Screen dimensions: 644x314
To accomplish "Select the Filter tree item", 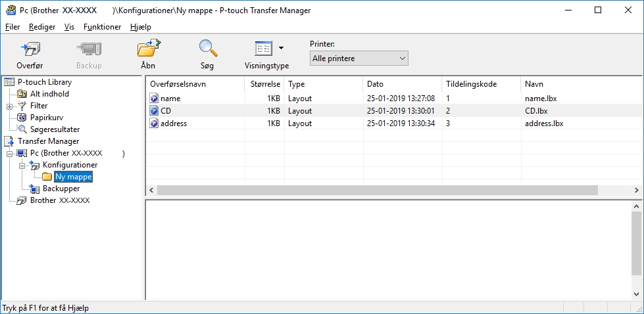I will pos(39,106).
